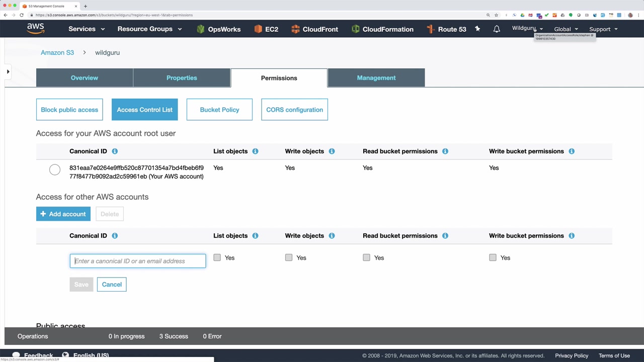Switch to the Properties tab
This screenshot has width=644, height=362.
[x=182, y=78]
